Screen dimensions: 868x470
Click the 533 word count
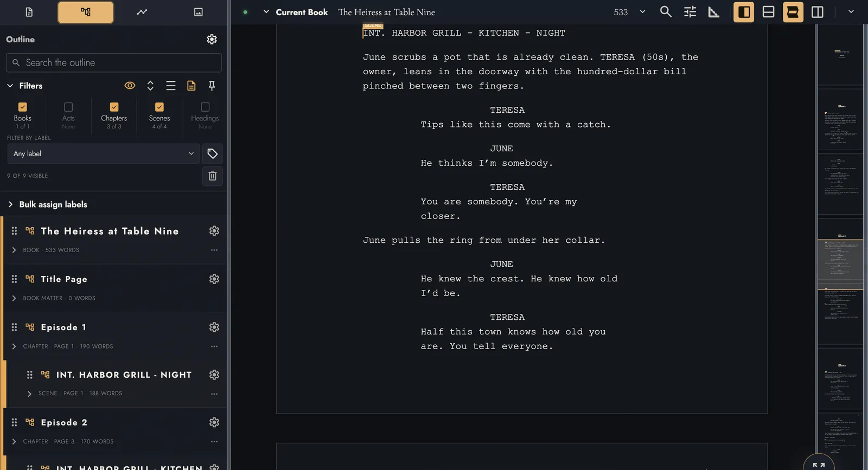[x=621, y=12]
